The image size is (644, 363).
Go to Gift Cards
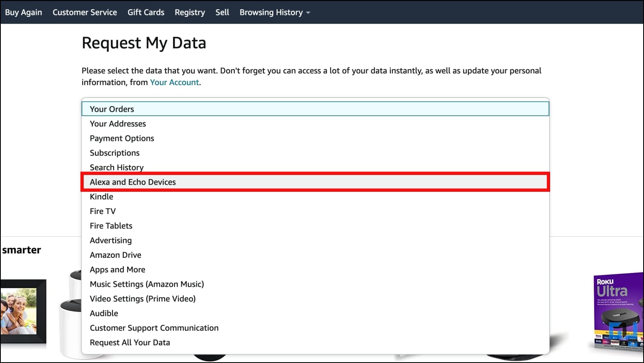point(146,12)
